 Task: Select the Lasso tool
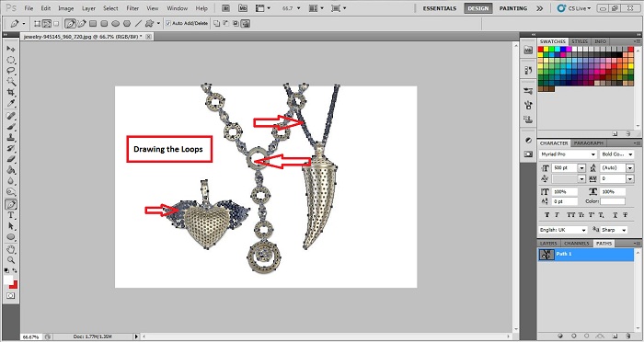pyautogui.click(x=11, y=71)
